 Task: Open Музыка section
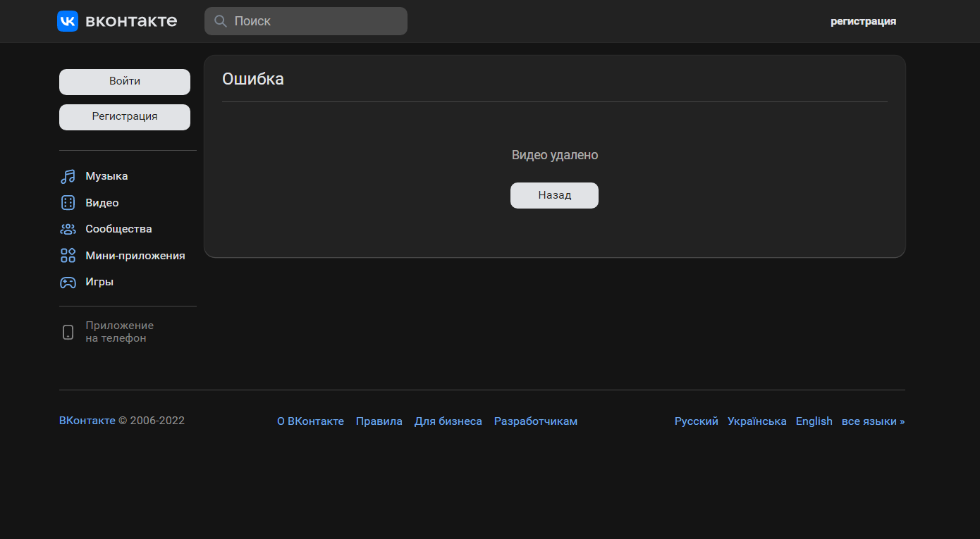(x=106, y=176)
